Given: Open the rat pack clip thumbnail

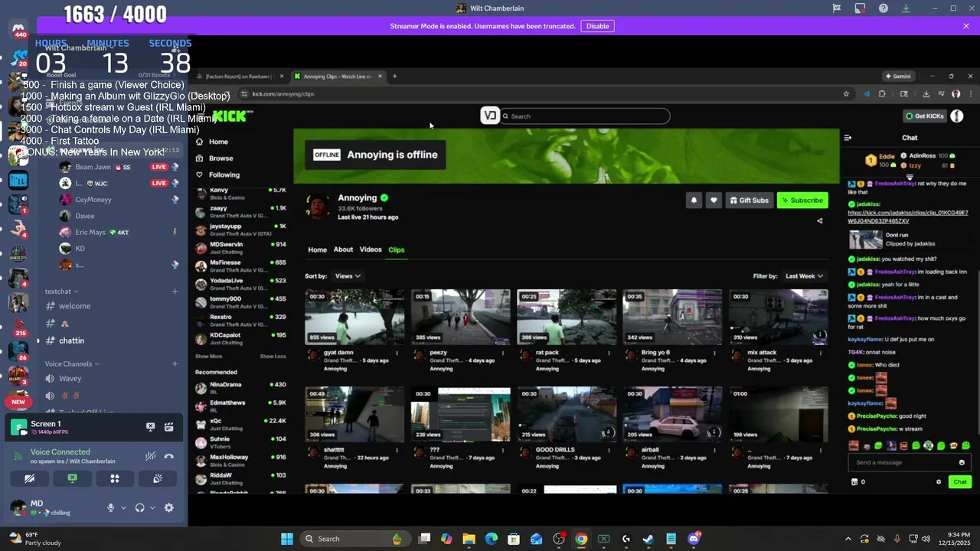Looking at the screenshot, I should pyautogui.click(x=567, y=317).
